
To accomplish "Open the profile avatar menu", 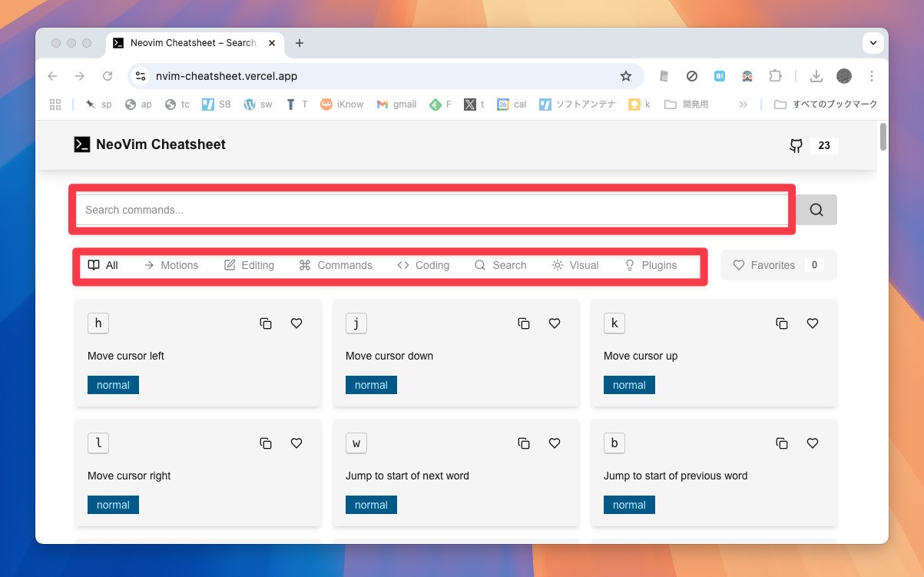I will click(844, 76).
